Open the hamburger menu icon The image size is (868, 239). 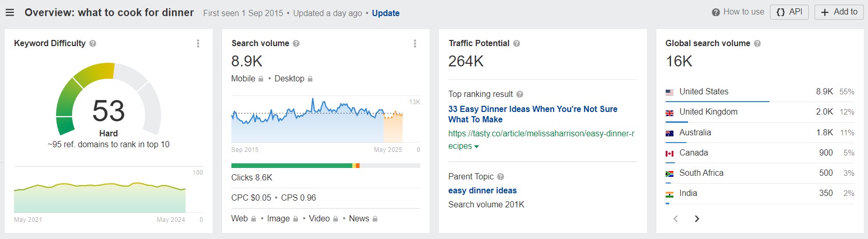click(x=10, y=12)
